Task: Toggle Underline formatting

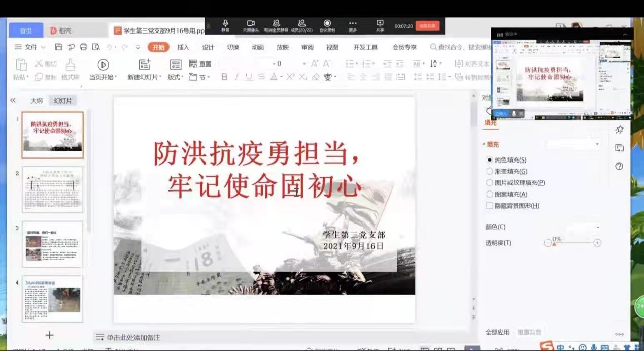Action: tap(249, 77)
